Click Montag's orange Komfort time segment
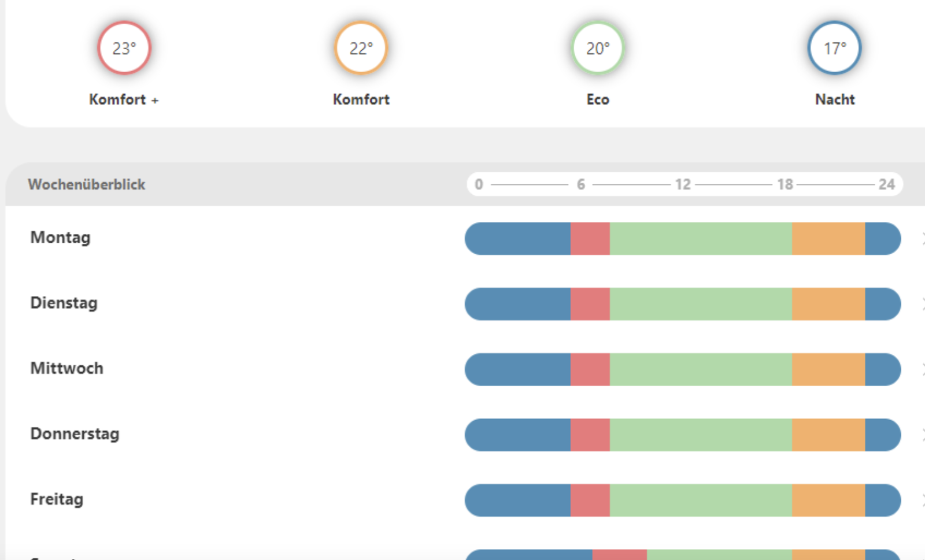The height and width of the screenshot is (560, 925). pyautogui.click(x=828, y=239)
